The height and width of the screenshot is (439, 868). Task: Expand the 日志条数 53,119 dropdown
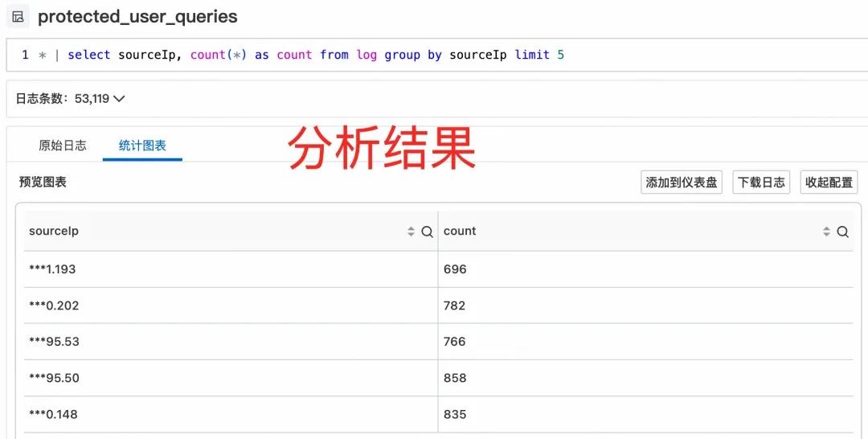point(119,99)
